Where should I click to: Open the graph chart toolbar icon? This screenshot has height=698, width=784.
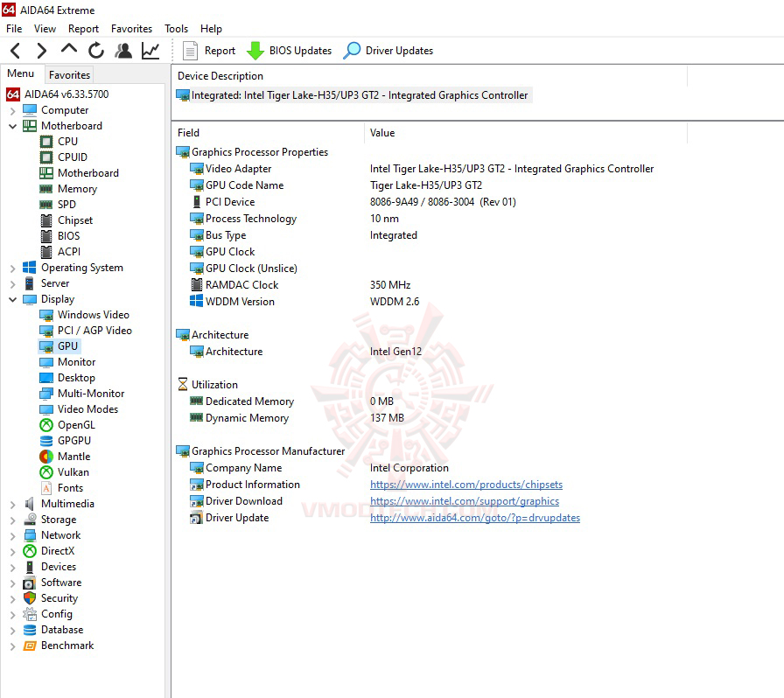[150, 51]
